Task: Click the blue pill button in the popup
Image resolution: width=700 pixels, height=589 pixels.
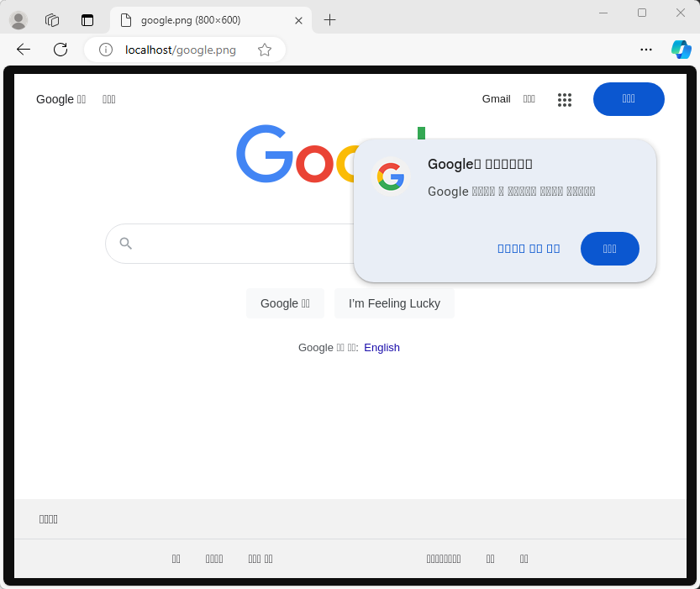Action: point(610,249)
